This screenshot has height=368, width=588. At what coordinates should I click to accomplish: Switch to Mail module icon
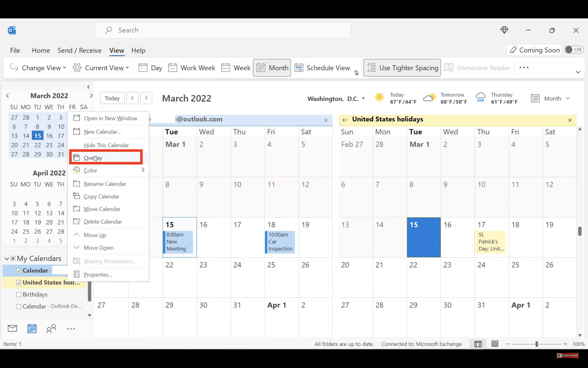tap(12, 329)
